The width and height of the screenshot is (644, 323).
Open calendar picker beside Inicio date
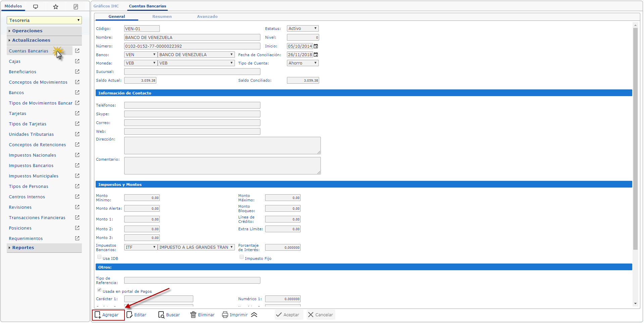[316, 46]
